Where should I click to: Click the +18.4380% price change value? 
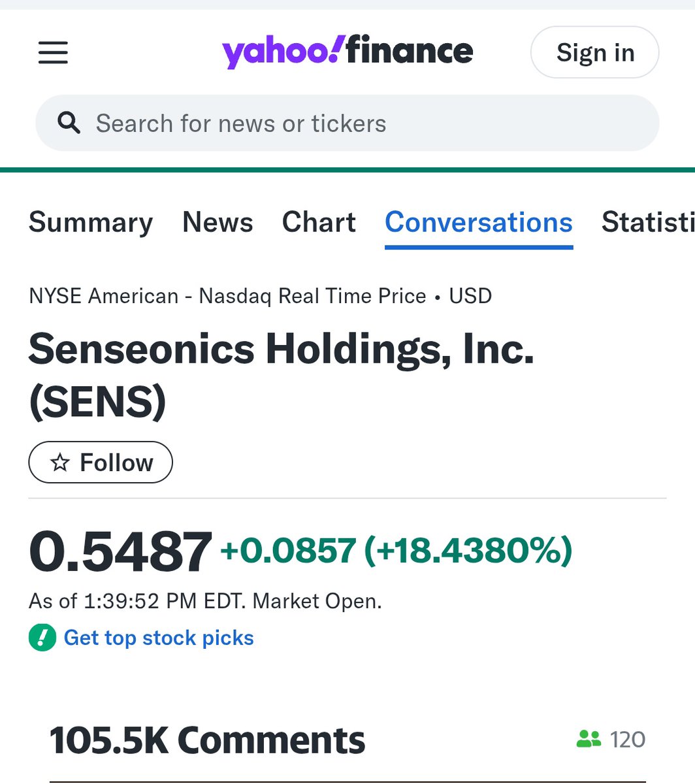tap(468, 550)
